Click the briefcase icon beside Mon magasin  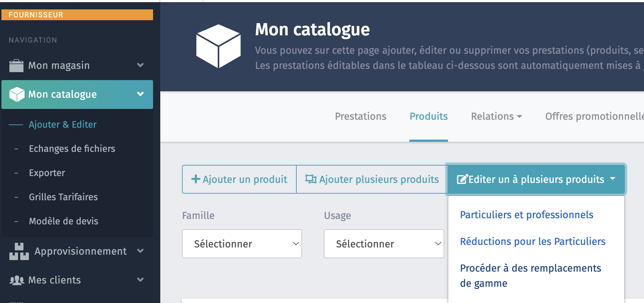point(16,66)
